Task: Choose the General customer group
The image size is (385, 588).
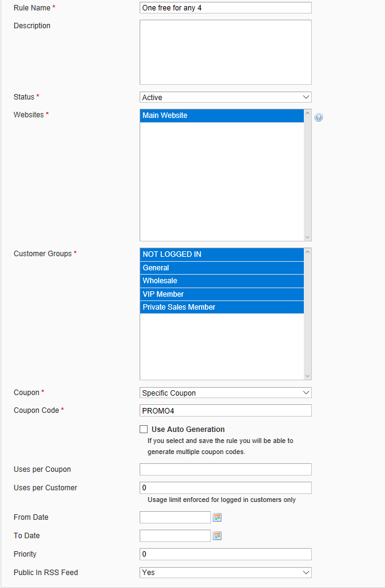Action: pos(221,268)
